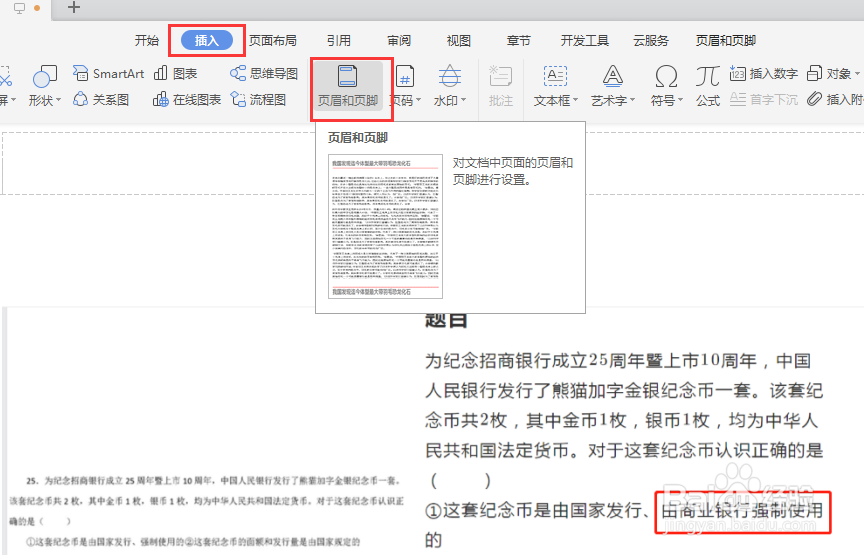Open the 云服务 tab
864x555 pixels.
(651, 41)
